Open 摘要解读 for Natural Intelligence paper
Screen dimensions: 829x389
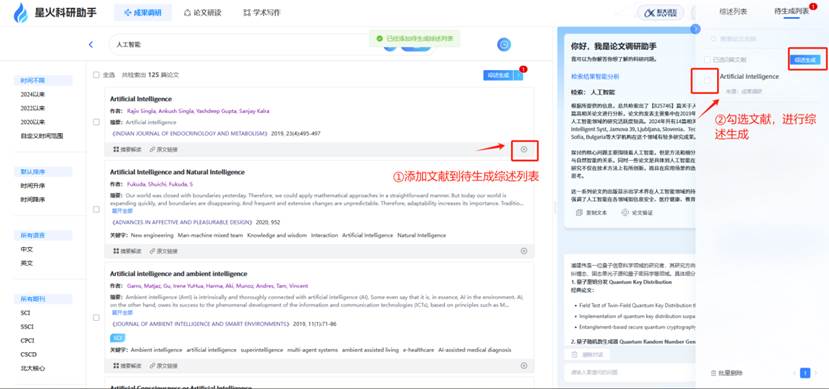(127, 251)
